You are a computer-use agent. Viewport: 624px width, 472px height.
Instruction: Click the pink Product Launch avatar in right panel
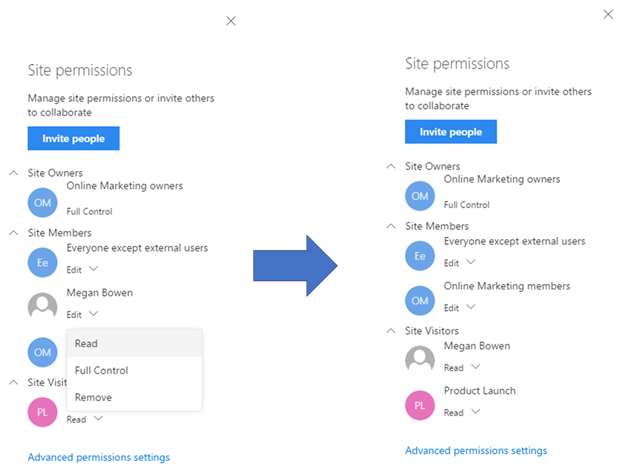pyautogui.click(x=419, y=405)
